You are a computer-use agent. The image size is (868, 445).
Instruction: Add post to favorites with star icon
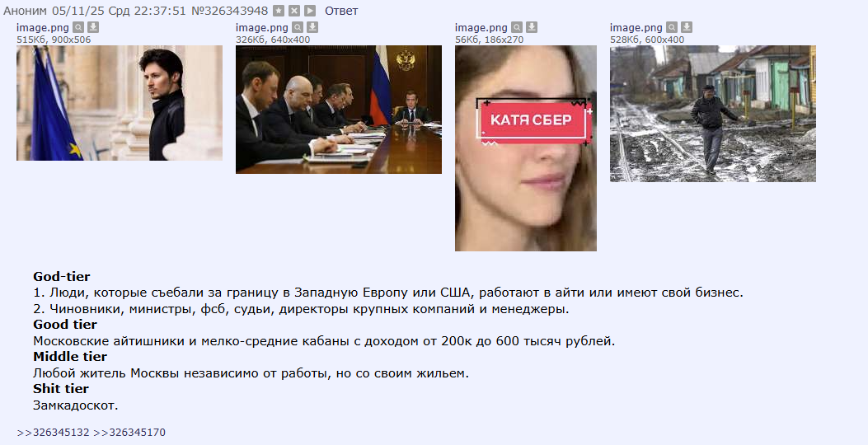pos(279,11)
